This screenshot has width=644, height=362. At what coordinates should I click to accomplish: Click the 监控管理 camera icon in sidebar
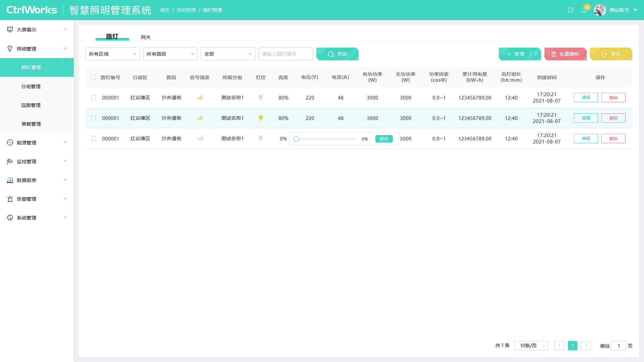point(10,161)
